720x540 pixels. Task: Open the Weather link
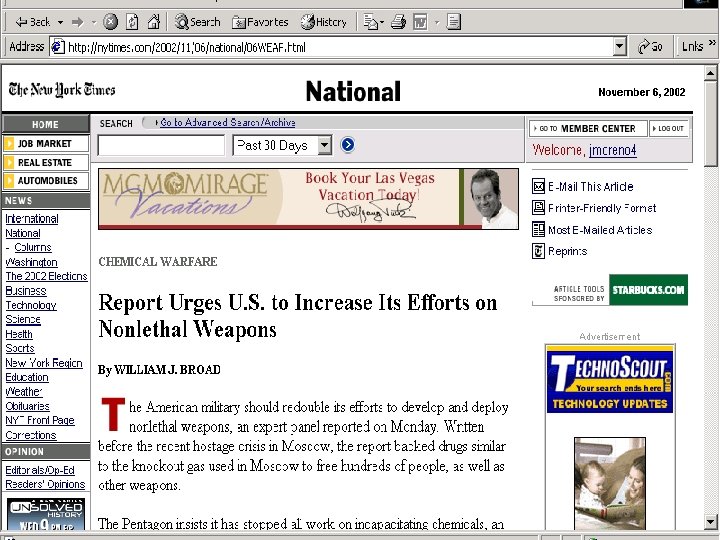point(24,392)
